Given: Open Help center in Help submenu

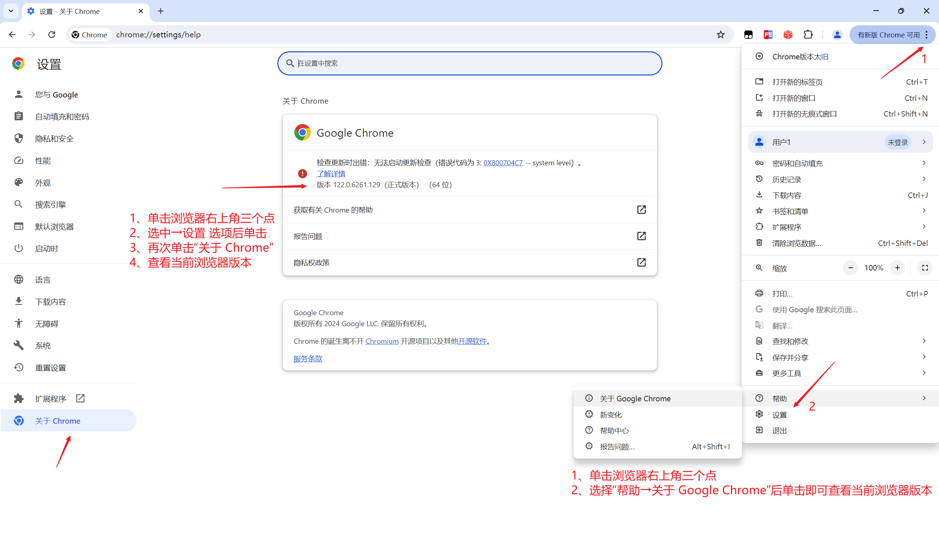Looking at the screenshot, I should (657, 431).
